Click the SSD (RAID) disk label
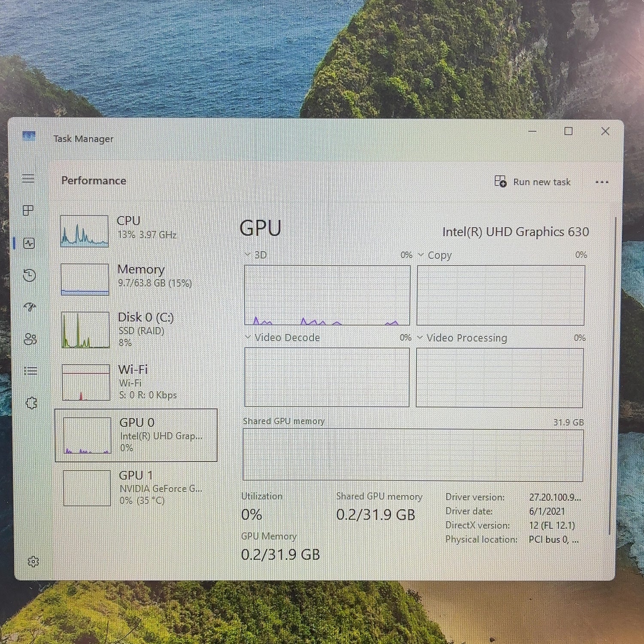644x644 pixels. point(141,331)
